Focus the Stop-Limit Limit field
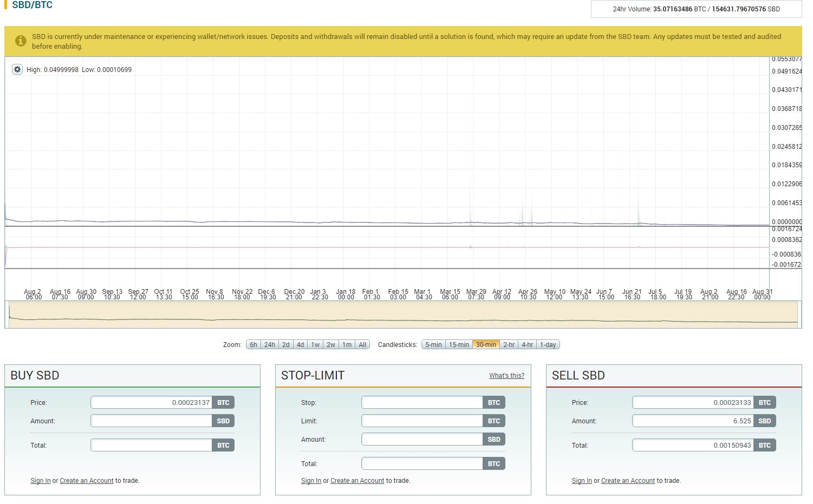The width and height of the screenshot is (813, 504). [x=422, y=421]
